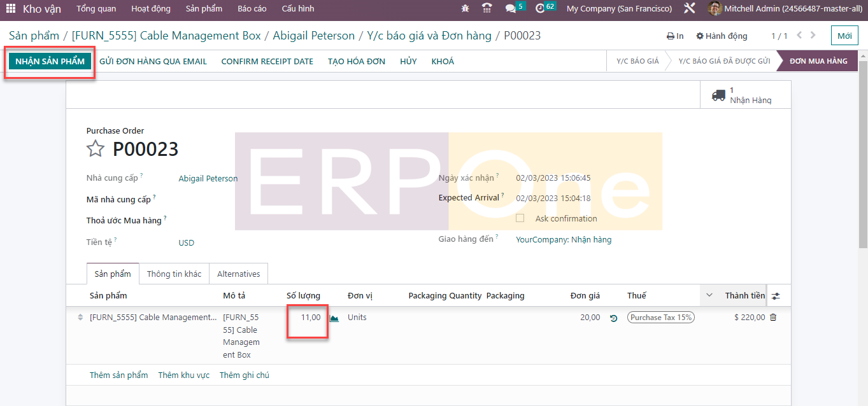
Task: Open the activities clock icon
Action: [x=540, y=9]
